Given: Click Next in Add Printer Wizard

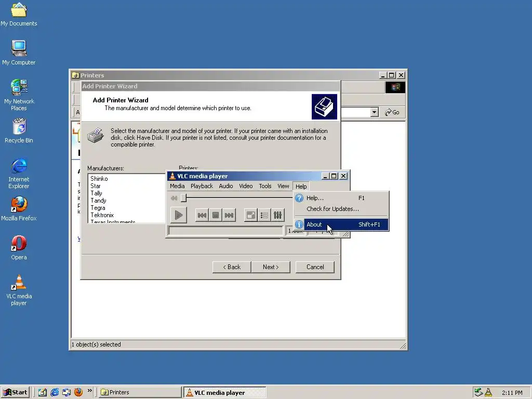Looking at the screenshot, I should [x=271, y=267].
